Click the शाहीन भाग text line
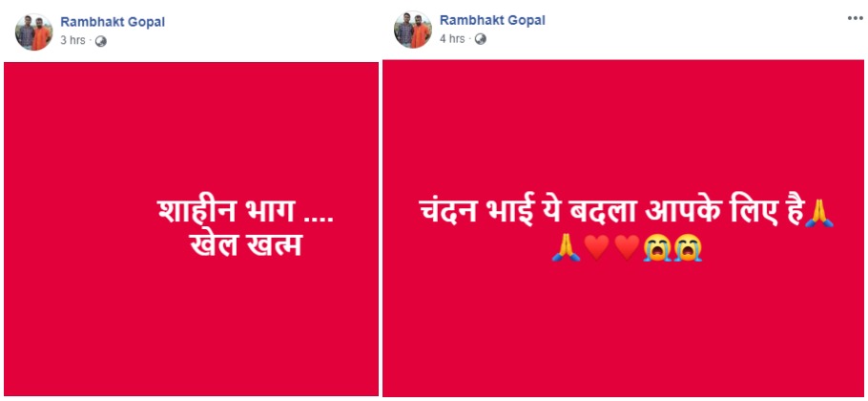This screenshot has width=868, height=401. coord(246,212)
